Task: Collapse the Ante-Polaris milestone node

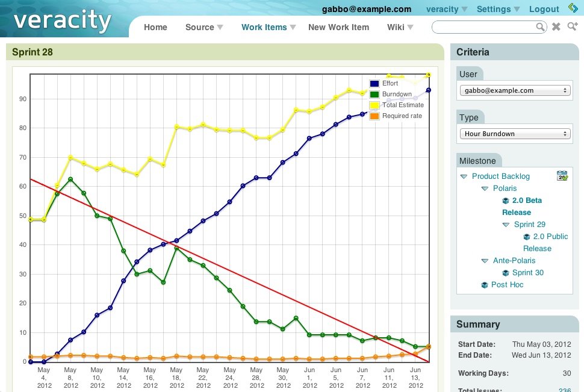Action: (485, 261)
